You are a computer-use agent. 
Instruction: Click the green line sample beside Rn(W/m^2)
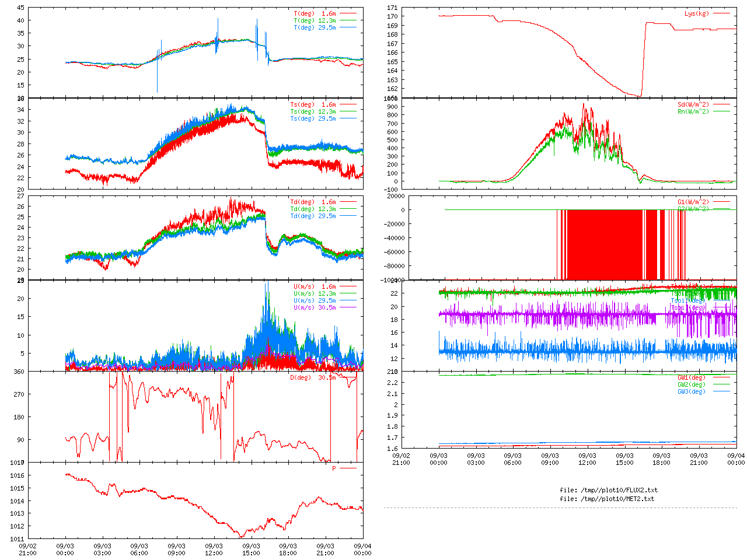point(721,111)
